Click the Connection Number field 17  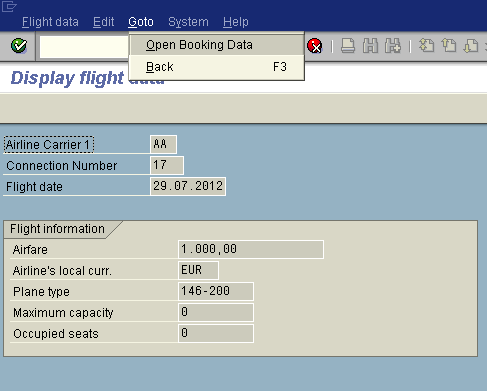[x=167, y=165]
